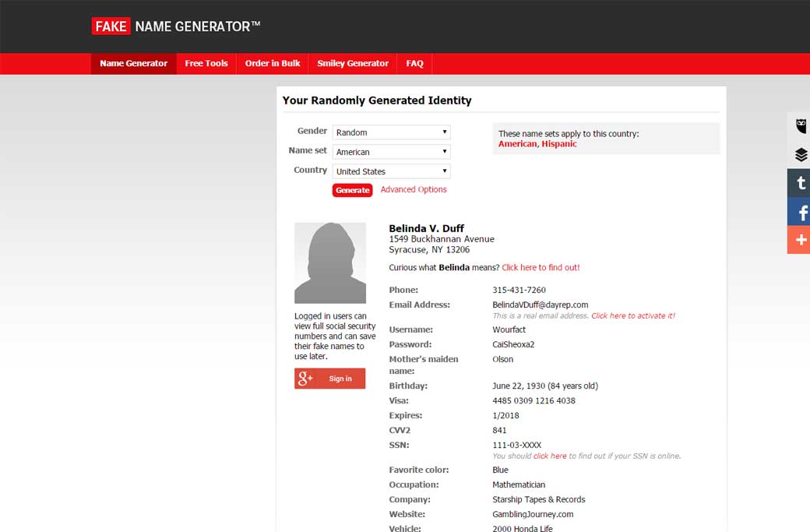
Task: Click the email 'Click here to activate it!' link
Action: tap(632, 316)
